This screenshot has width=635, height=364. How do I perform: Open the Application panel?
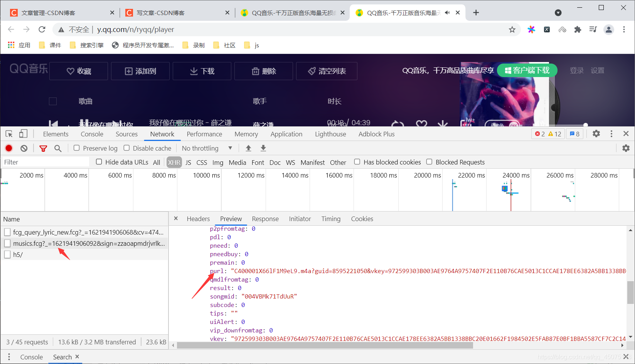(286, 134)
